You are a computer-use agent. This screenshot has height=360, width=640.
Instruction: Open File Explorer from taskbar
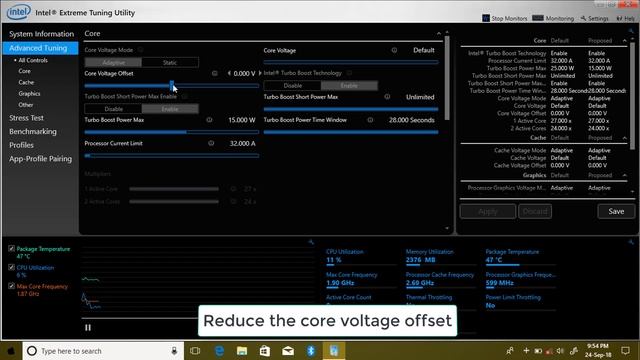pos(242,351)
